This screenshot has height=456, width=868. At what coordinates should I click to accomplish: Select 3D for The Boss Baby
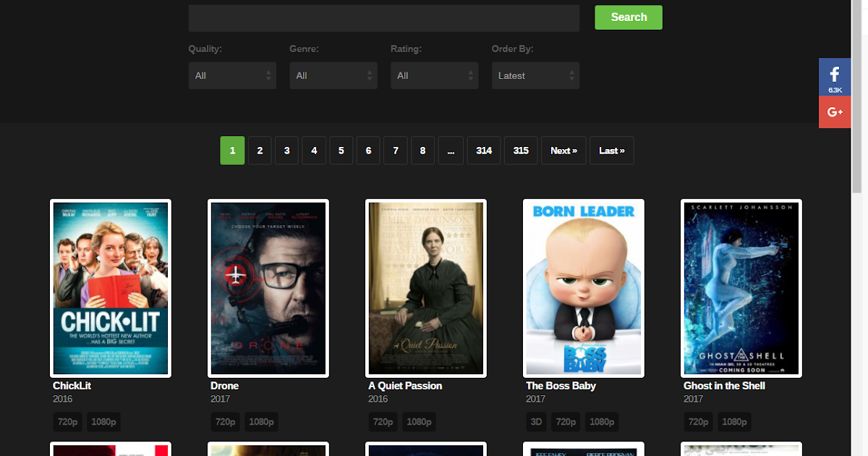(x=537, y=422)
